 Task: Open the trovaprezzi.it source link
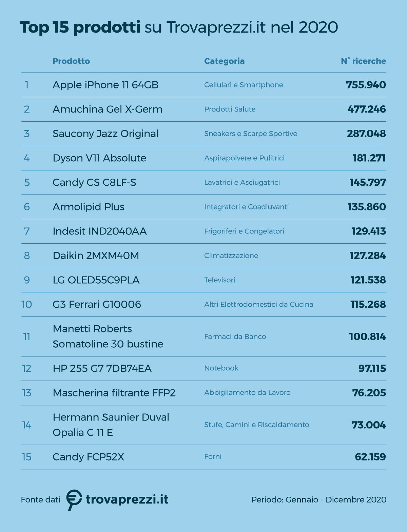pyautogui.click(x=127, y=499)
